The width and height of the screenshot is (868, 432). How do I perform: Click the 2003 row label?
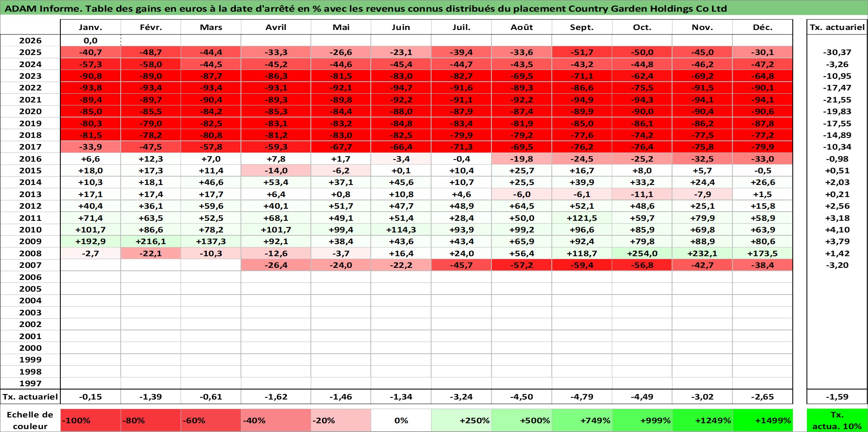[x=30, y=312]
